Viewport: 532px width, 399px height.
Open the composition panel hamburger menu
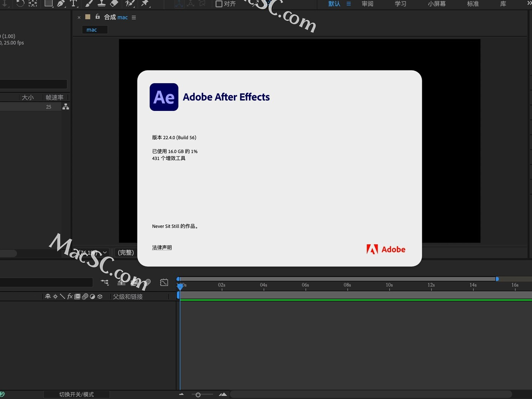point(134,17)
